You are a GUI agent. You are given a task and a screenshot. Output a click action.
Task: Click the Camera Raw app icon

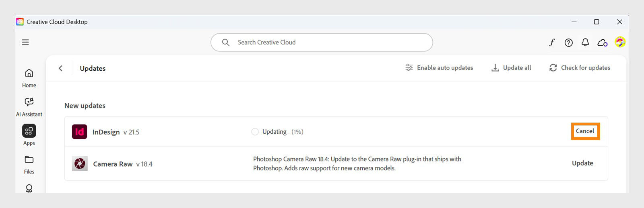point(80,164)
